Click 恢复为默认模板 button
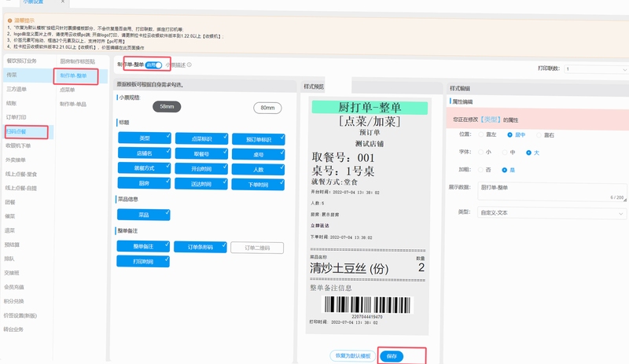629x364 pixels. click(353, 355)
